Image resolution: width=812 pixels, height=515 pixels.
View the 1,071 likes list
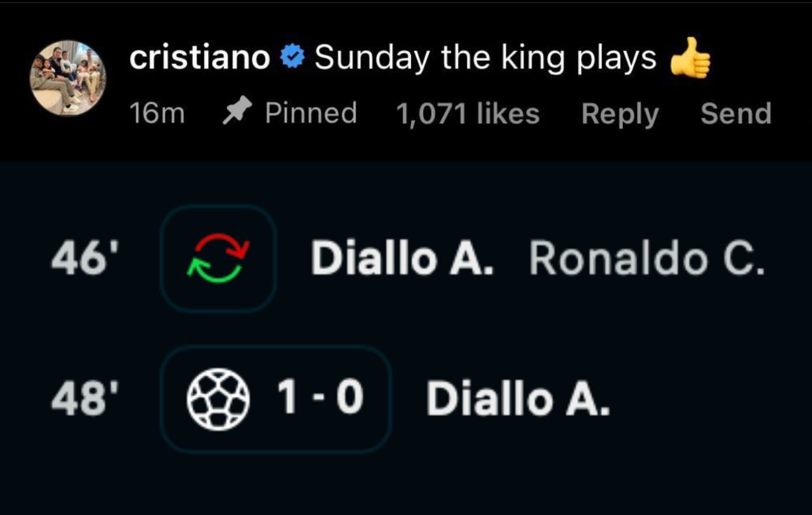click(x=468, y=114)
